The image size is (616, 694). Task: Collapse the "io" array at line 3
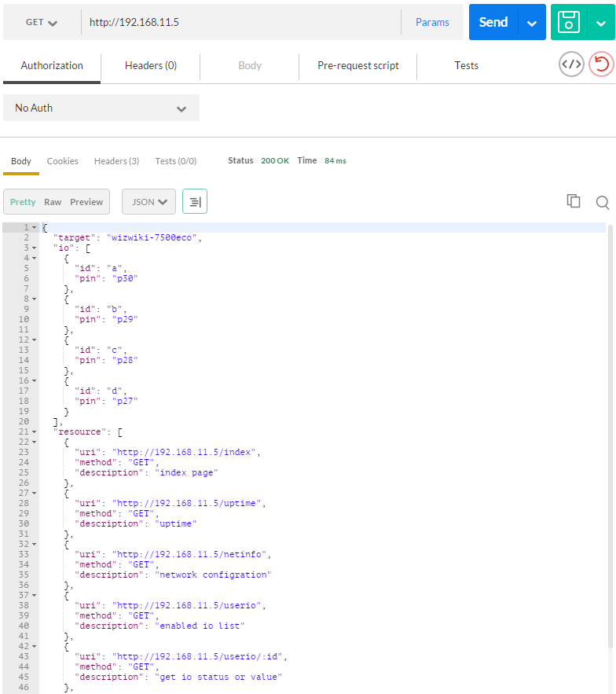pos(34,248)
